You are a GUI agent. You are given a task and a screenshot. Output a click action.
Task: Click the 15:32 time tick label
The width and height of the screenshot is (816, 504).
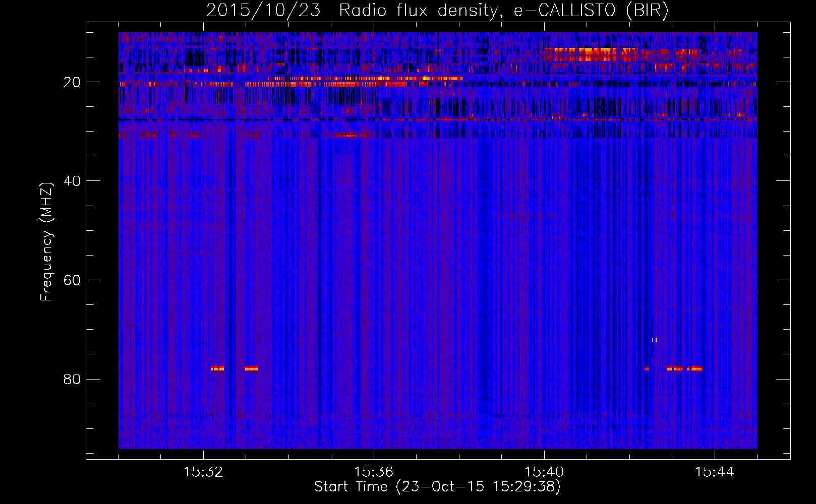coord(203,472)
